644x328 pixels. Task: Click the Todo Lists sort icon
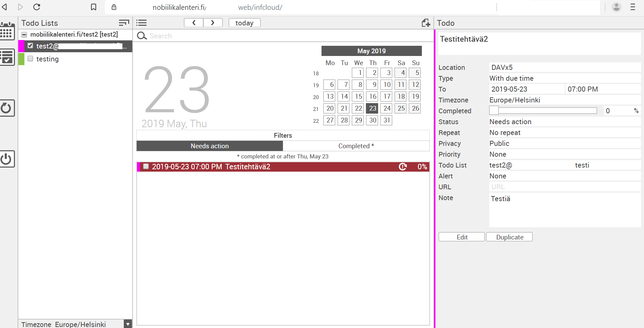(124, 23)
